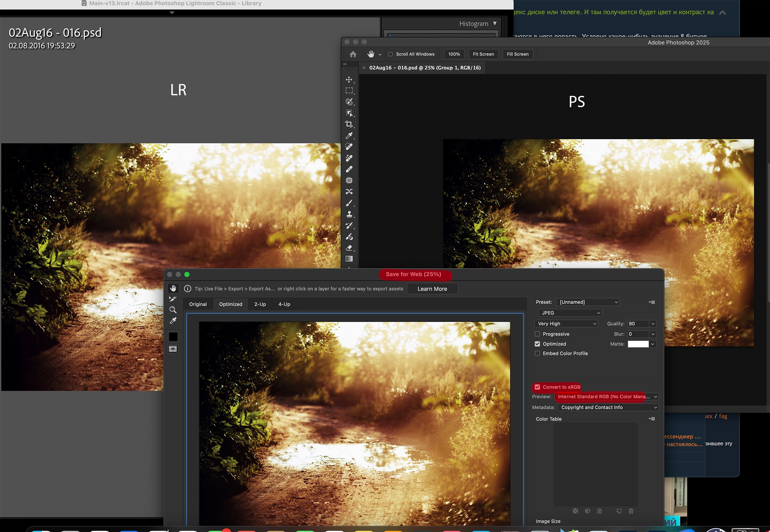This screenshot has height=532, width=770.
Task: Select the Clone Stamp tool
Action: click(x=349, y=214)
